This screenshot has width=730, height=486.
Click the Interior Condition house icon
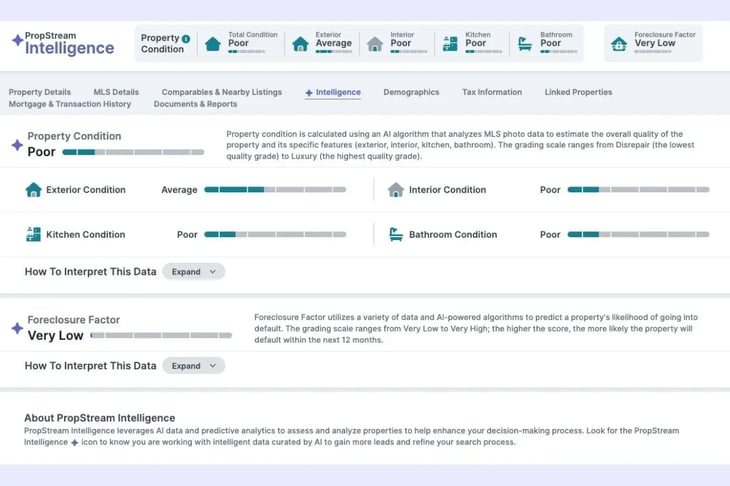(x=396, y=189)
